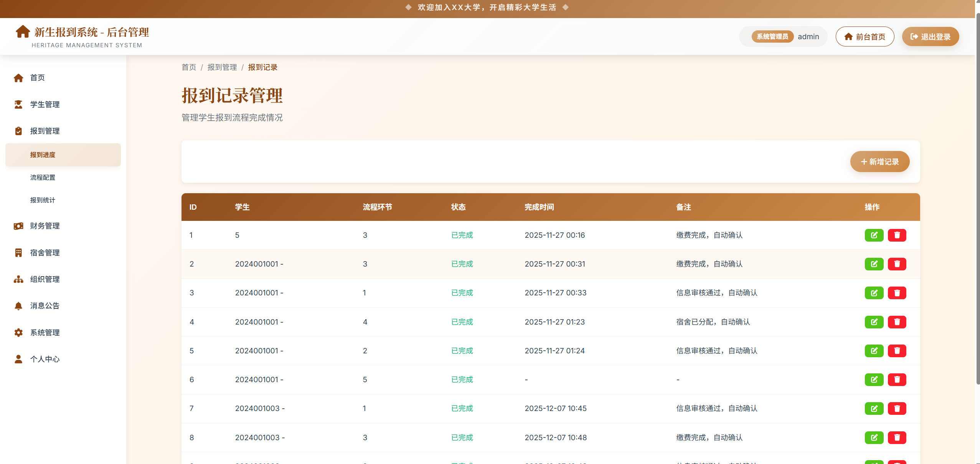980x464 pixels.
Task: Click the 退出登录 button
Action: click(x=930, y=37)
